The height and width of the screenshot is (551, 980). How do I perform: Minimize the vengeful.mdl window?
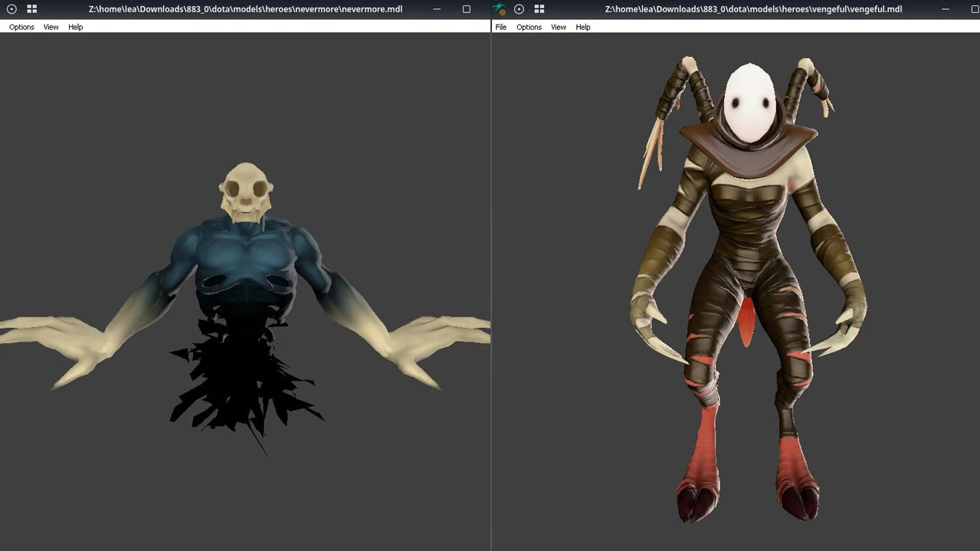pos(945,9)
